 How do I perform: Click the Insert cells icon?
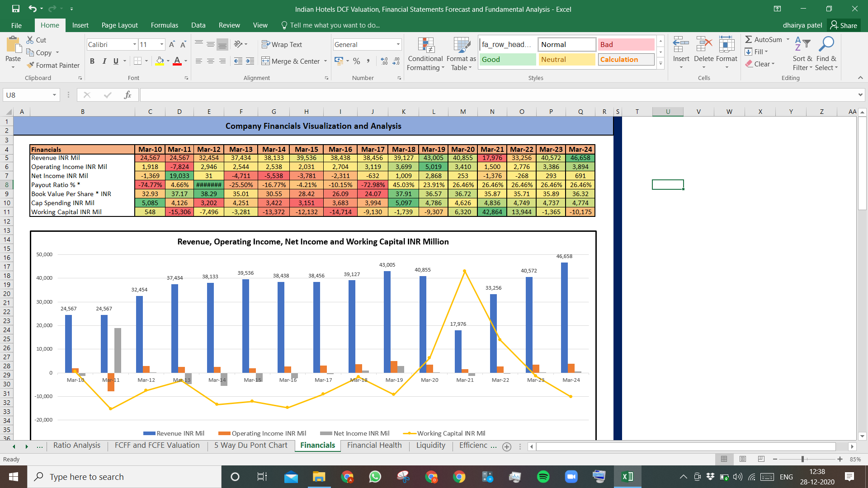[x=681, y=45]
